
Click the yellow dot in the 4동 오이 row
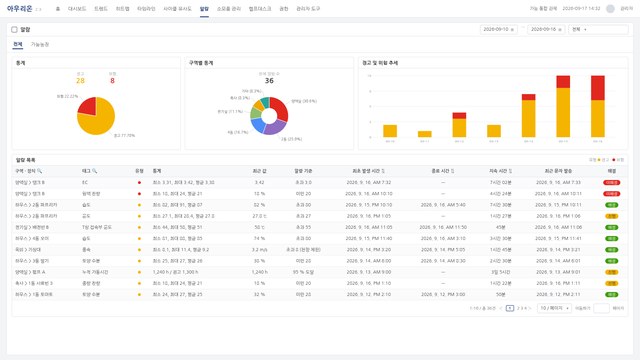[x=139, y=238]
